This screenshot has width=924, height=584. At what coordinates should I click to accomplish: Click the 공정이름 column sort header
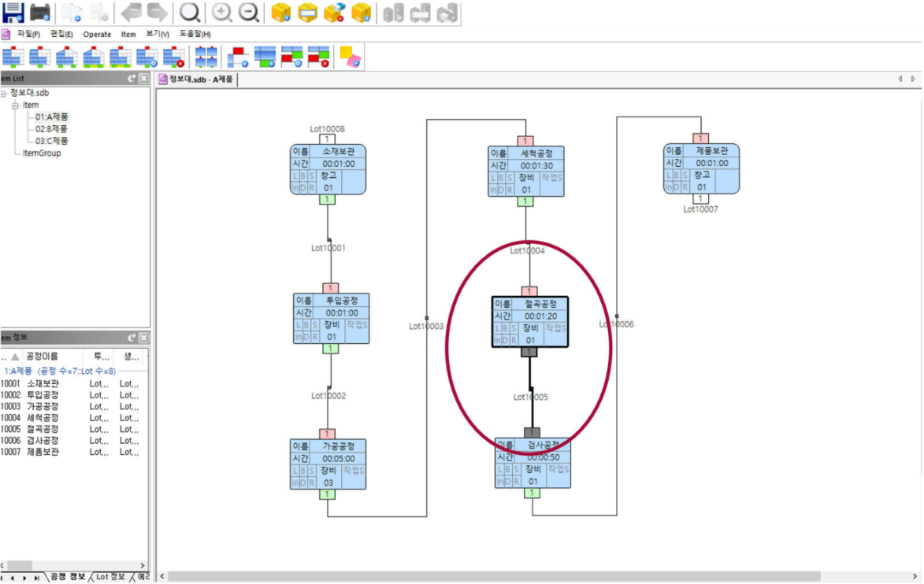coord(42,356)
